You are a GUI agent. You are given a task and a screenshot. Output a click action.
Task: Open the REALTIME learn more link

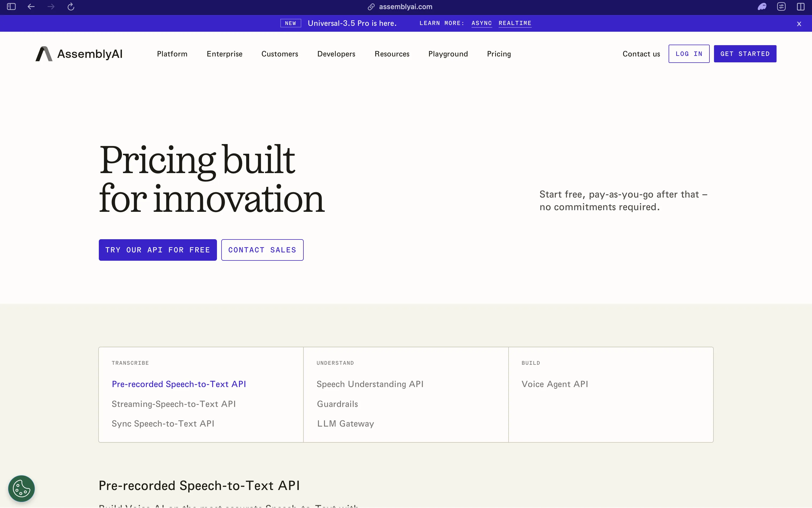(515, 23)
